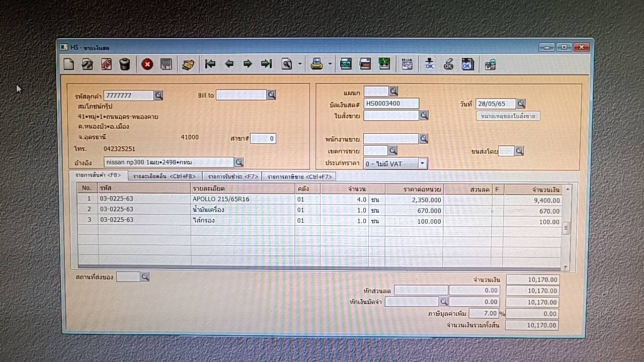Save the bill with floppy disk icon
The width and height of the screenshot is (644, 362).
pyautogui.click(x=166, y=64)
